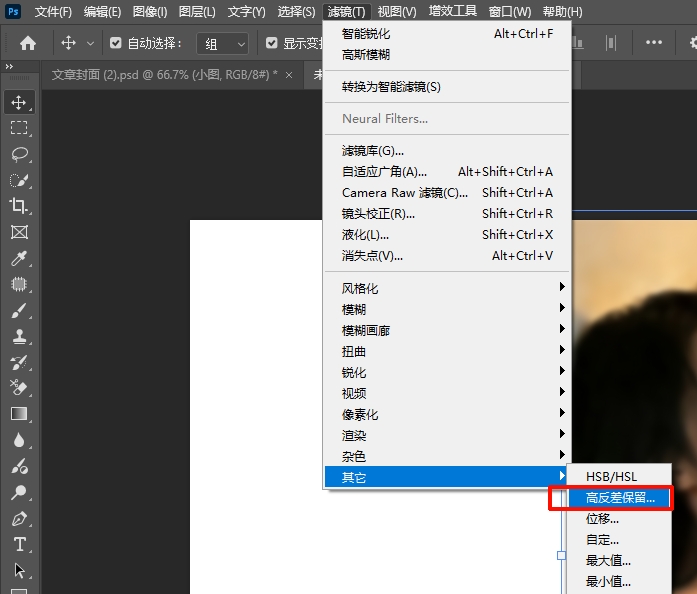Toggle the 显示变换控件 checkbox
The image size is (697, 594).
coord(271,43)
